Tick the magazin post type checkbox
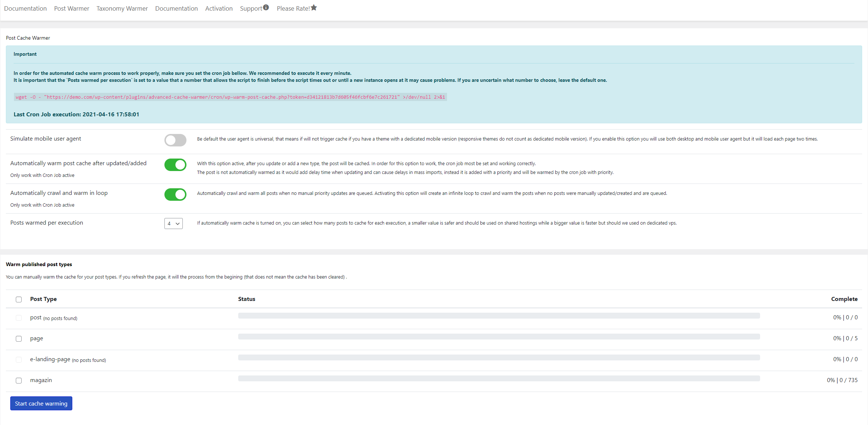868x425 pixels. pos(19,381)
